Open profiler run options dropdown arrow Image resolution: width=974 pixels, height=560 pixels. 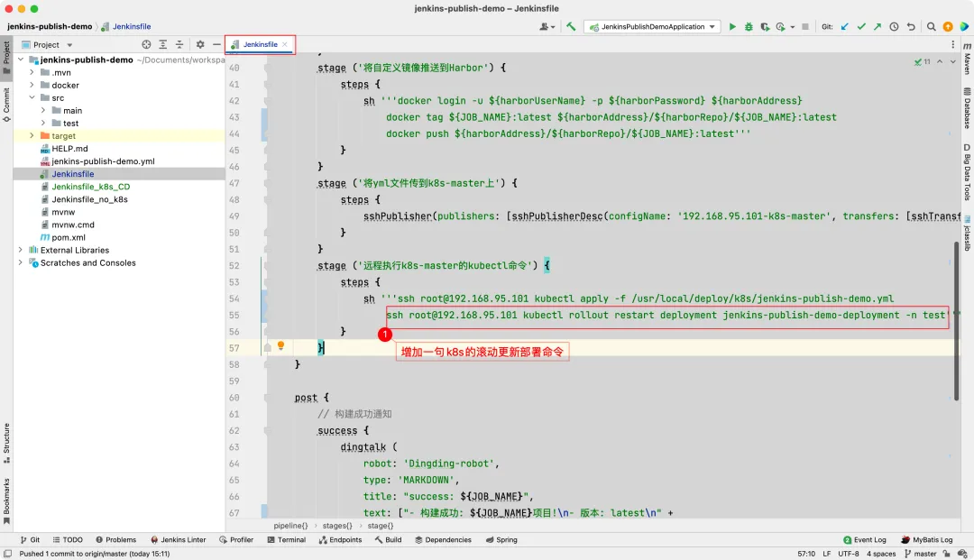(x=793, y=27)
